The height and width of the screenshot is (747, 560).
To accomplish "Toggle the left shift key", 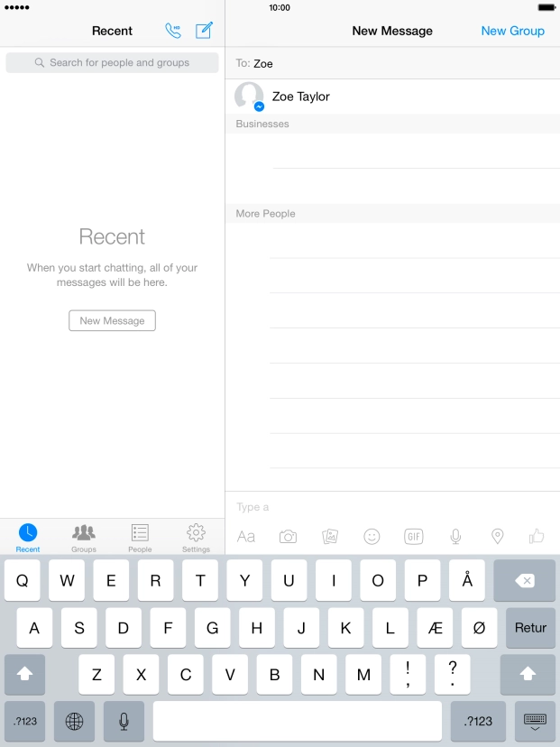I will coord(24,674).
